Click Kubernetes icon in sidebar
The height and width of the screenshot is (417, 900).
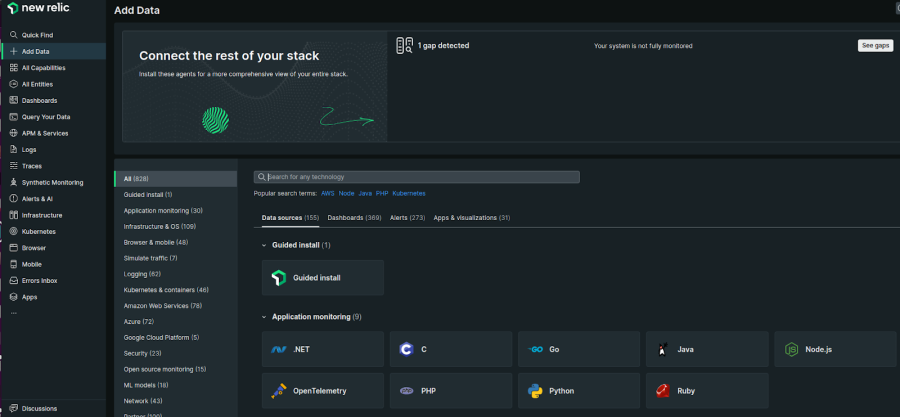coord(14,232)
